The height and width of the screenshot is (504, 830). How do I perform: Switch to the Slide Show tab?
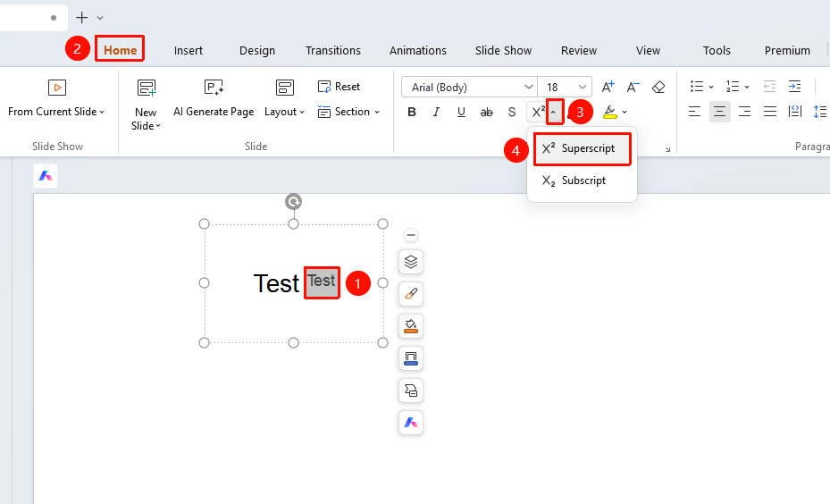tap(503, 50)
